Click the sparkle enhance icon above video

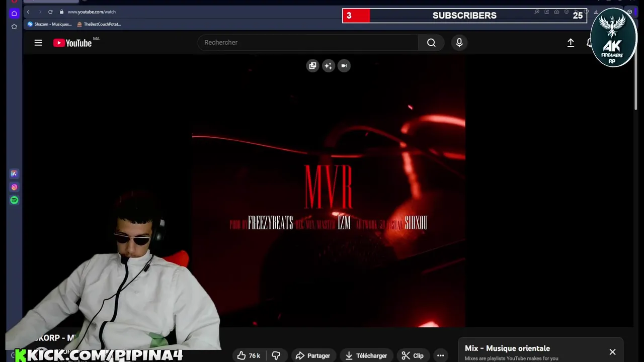[329, 66]
